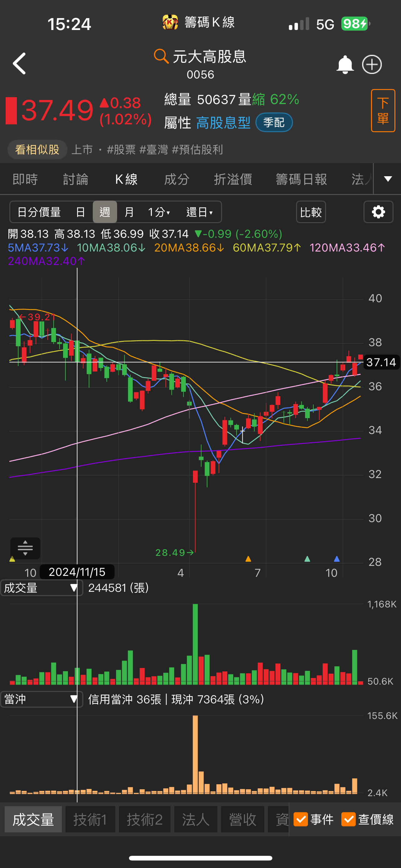The width and height of the screenshot is (401, 868).
Task: Tap the #預估股利 hashtag
Action: [197, 150]
